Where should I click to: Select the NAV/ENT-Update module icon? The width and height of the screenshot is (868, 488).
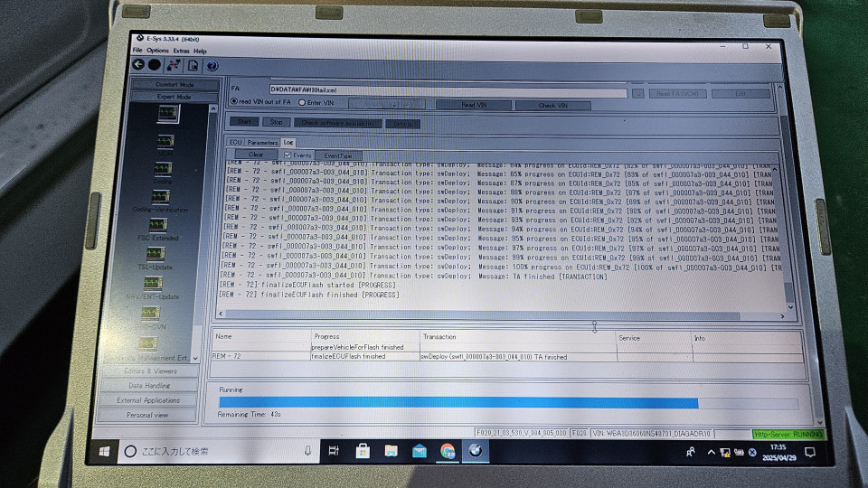[152, 283]
